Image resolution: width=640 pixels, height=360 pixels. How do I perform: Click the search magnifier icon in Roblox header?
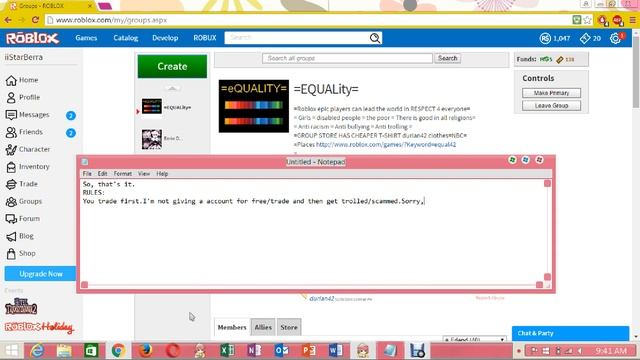[375, 38]
